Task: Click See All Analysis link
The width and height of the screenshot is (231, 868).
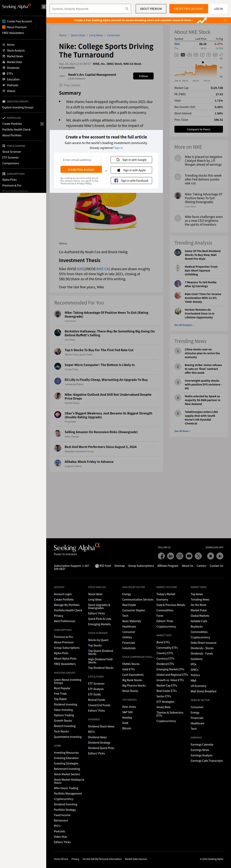Action: pos(184,325)
